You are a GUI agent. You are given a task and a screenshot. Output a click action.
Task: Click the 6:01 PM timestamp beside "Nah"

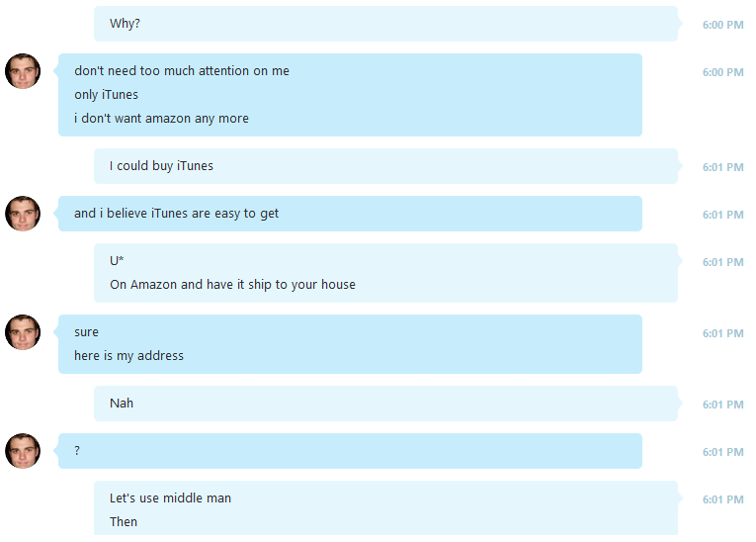coord(722,405)
